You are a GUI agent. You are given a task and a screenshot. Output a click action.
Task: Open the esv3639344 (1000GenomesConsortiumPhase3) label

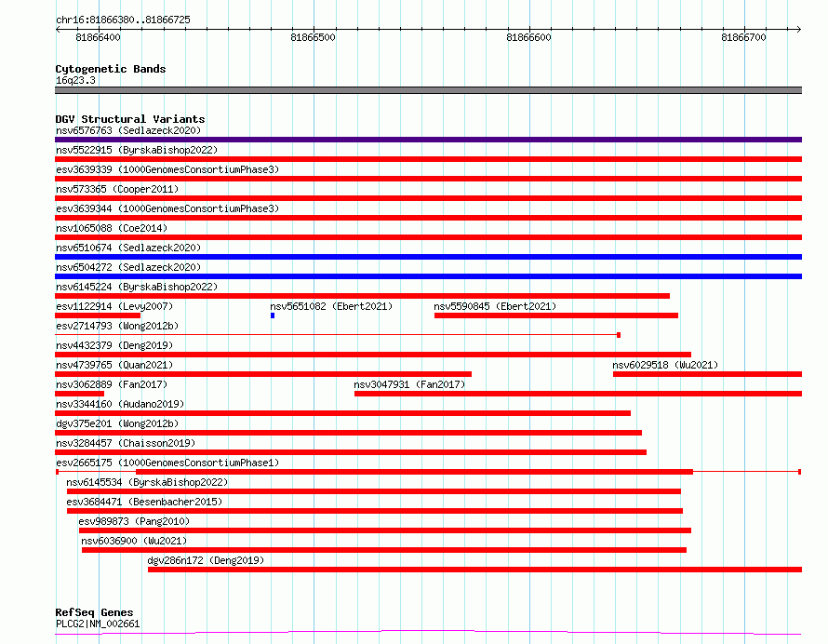[167, 208]
